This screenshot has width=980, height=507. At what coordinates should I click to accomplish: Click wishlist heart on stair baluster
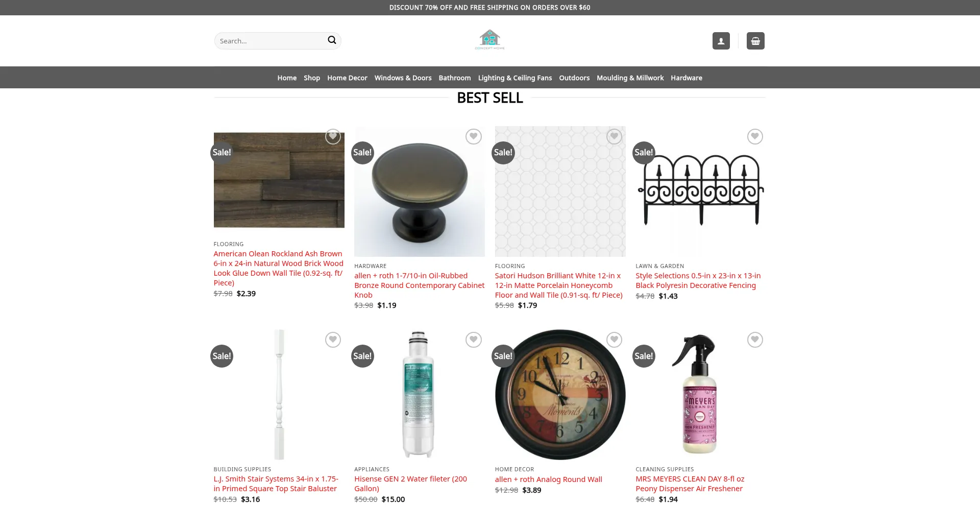pyautogui.click(x=333, y=340)
